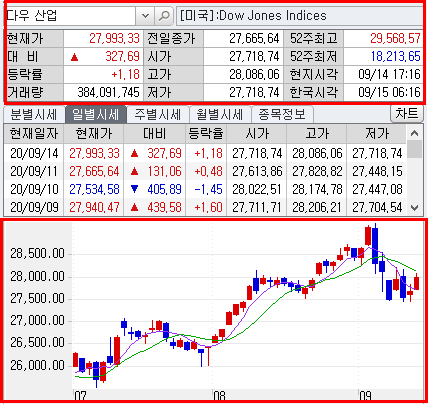Open the 종목정보 tab
Viewport: 428px width, 404px height.
click(282, 115)
